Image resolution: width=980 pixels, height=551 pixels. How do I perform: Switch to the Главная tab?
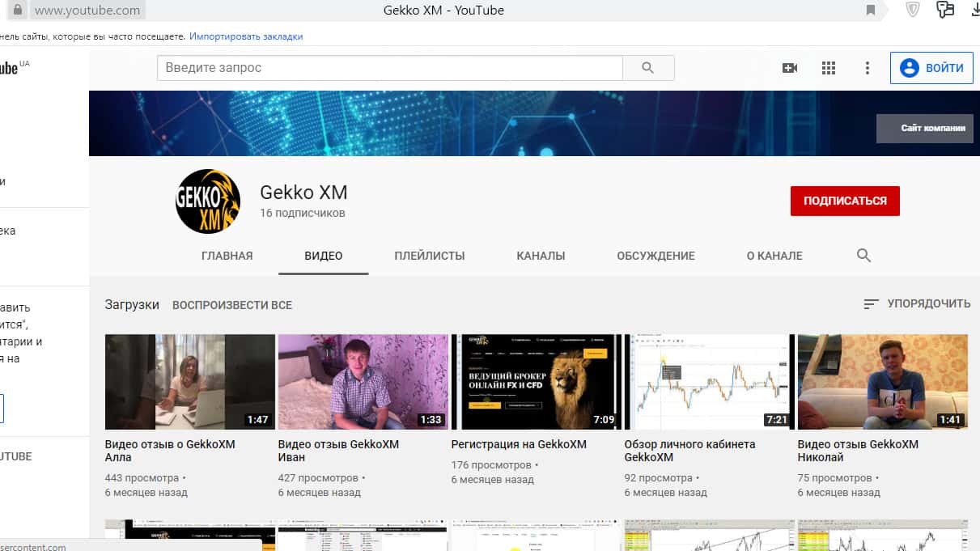click(x=227, y=256)
